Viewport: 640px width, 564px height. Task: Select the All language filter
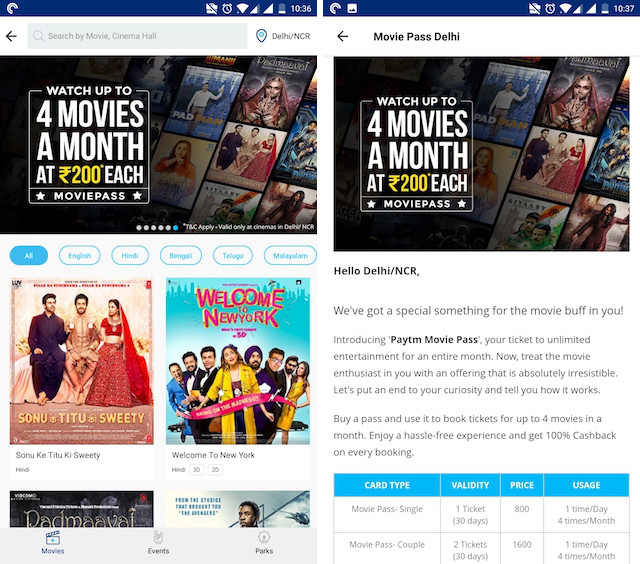point(29,256)
